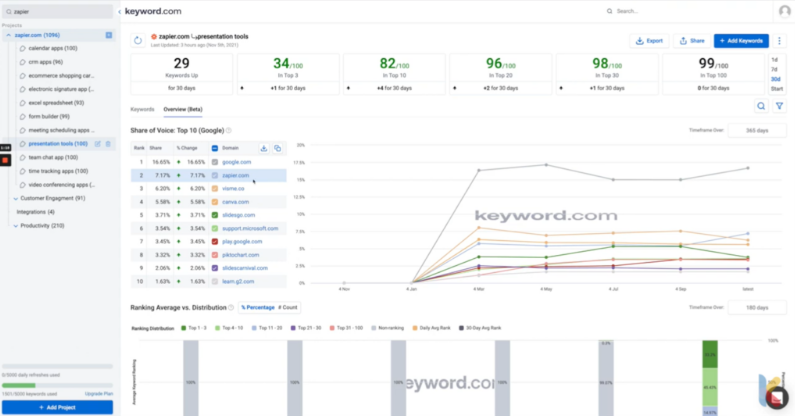Collapse the zapier.com (1096) project tree
Viewport: 795px width, 416px height.
(x=9, y=35)
